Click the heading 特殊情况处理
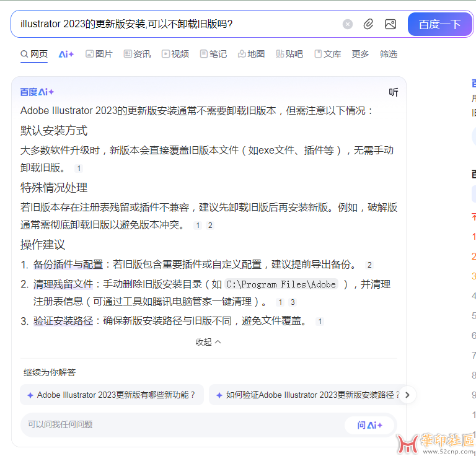This screenshot has width=476, height=456. [54, 188]
